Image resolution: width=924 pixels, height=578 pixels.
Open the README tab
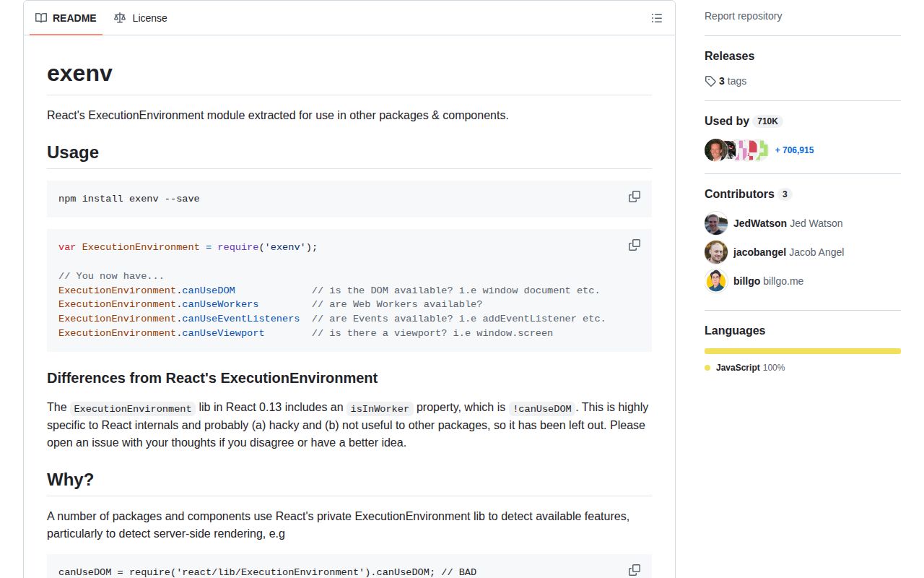pos(66,18)
